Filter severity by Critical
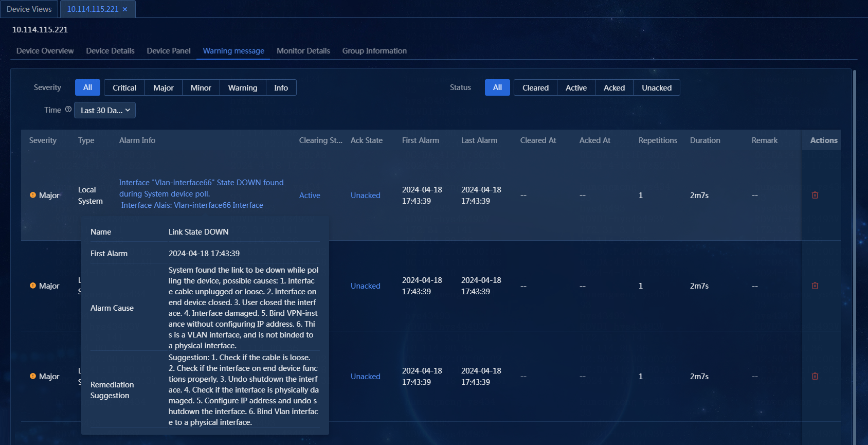This screenshot has width=868, height=445. pos(124,87)
